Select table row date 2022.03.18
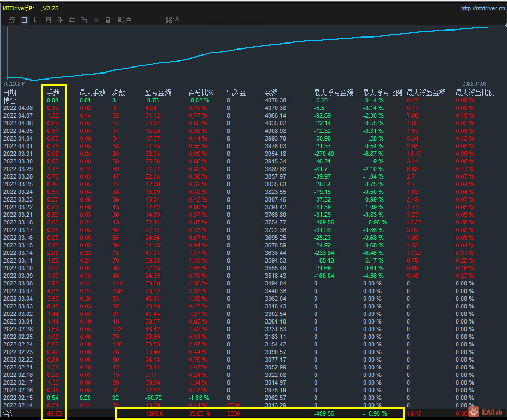507x420 pixels. tap(18, 222)
